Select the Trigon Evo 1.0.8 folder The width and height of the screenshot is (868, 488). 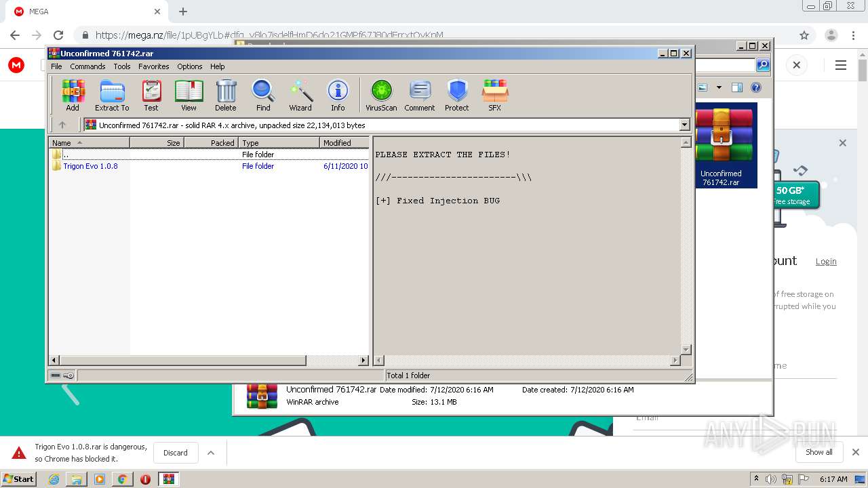click(90, 166)
